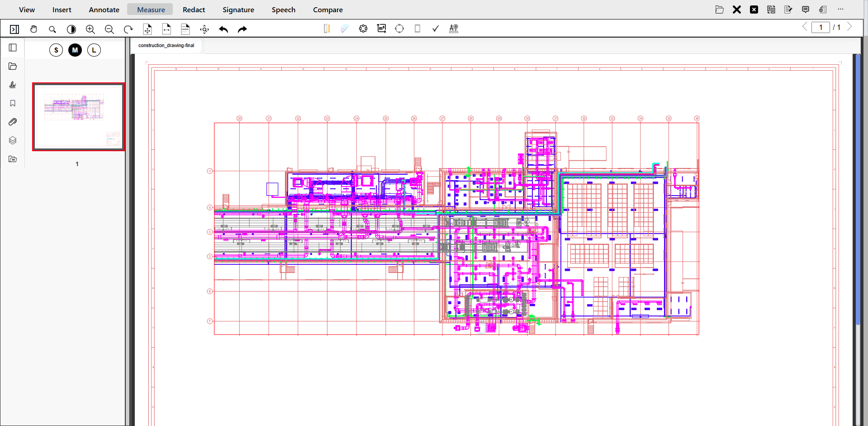
Task: Select the circle measurement tool
Action: click(x=399, y=29)
